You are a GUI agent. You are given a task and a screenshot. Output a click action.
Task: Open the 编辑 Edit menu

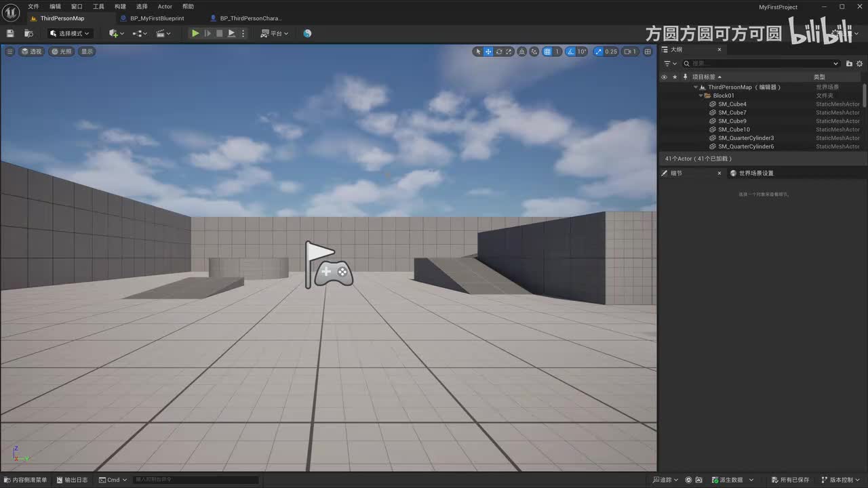coord(55,7)
